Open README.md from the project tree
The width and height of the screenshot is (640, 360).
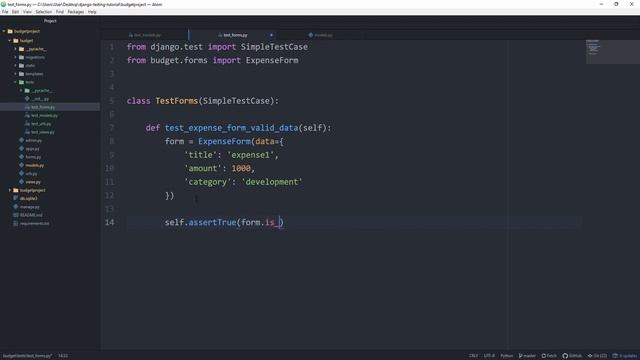[31, 215]
